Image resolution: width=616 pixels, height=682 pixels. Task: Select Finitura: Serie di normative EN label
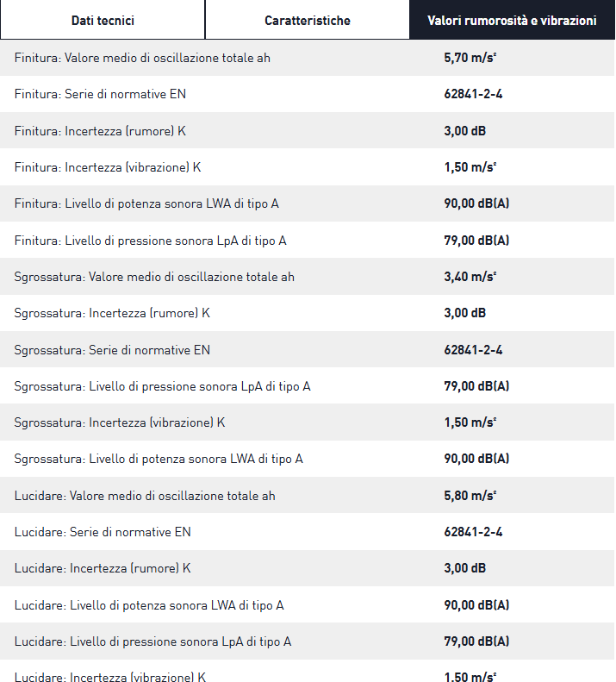pyautogui.click(x=100, y=94)
